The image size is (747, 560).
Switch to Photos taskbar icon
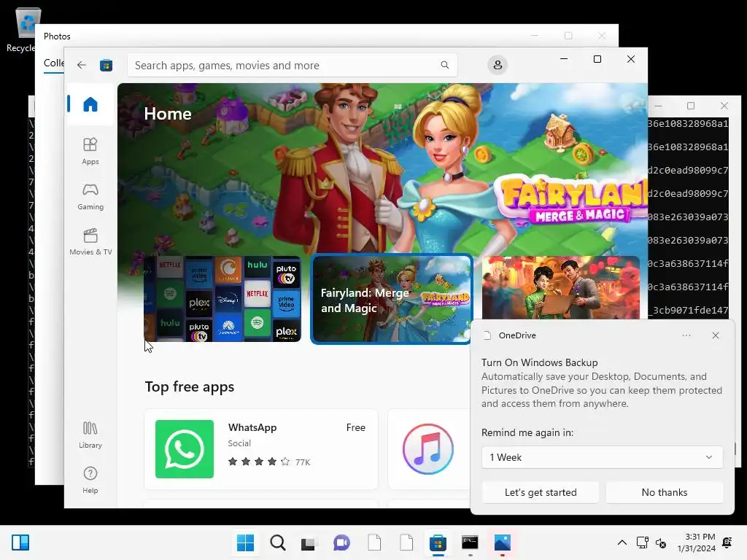click(x=502, y=542)
